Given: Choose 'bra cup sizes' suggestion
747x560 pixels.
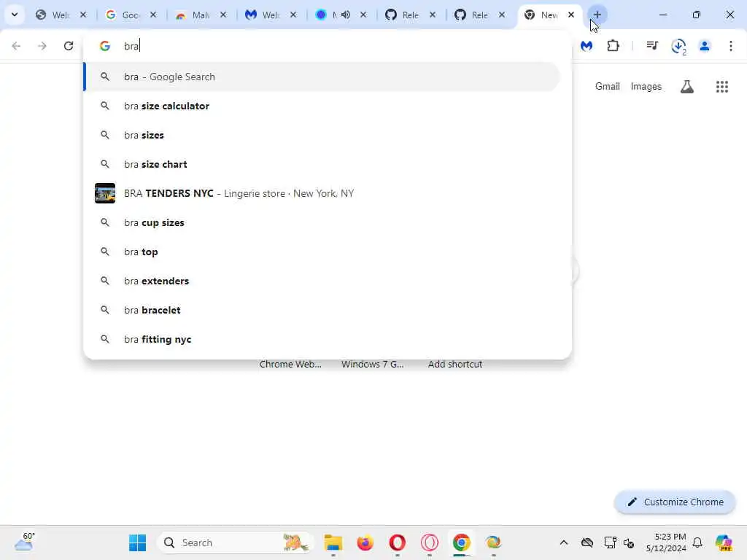Looking at the screenshot, I should (x=322, y=222).
